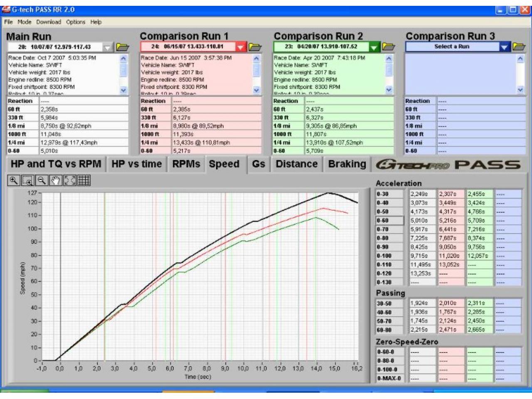This screenshot has height=399, width=532.
Task: Expand the Comparison Run 1 red dropdown
Action: click(241, 47)
